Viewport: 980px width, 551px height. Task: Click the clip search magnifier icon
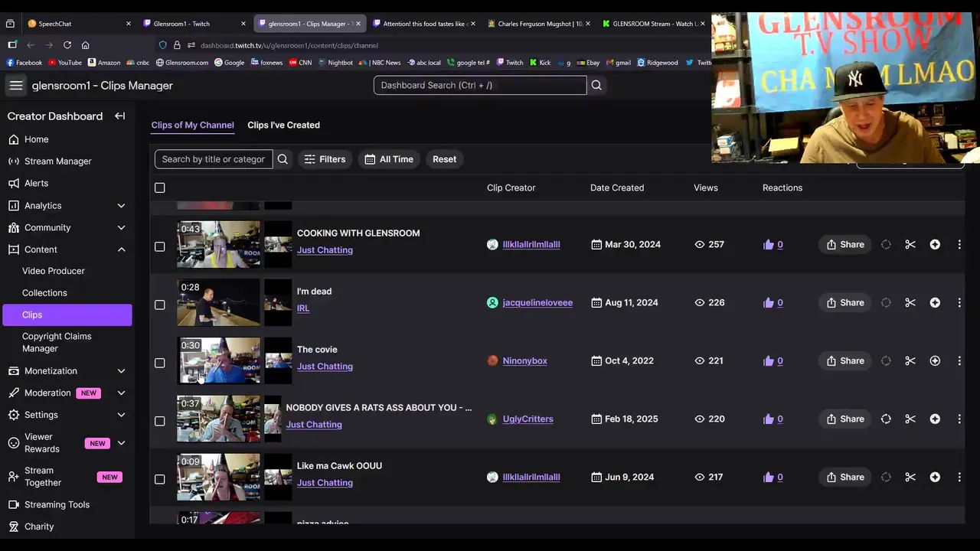point(283,159)
